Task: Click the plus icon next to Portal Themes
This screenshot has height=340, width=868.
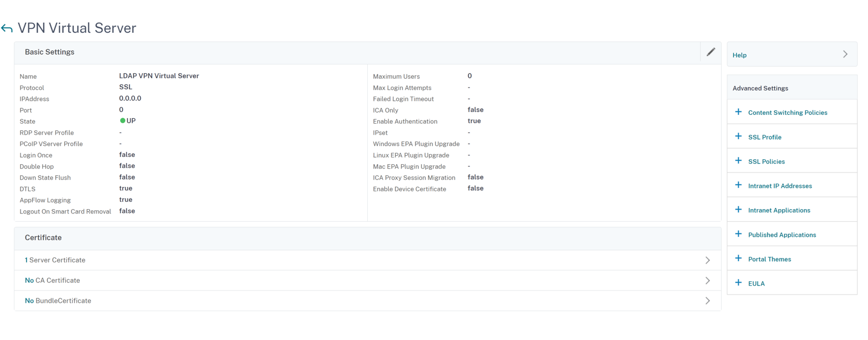Action: pos(738,258)
